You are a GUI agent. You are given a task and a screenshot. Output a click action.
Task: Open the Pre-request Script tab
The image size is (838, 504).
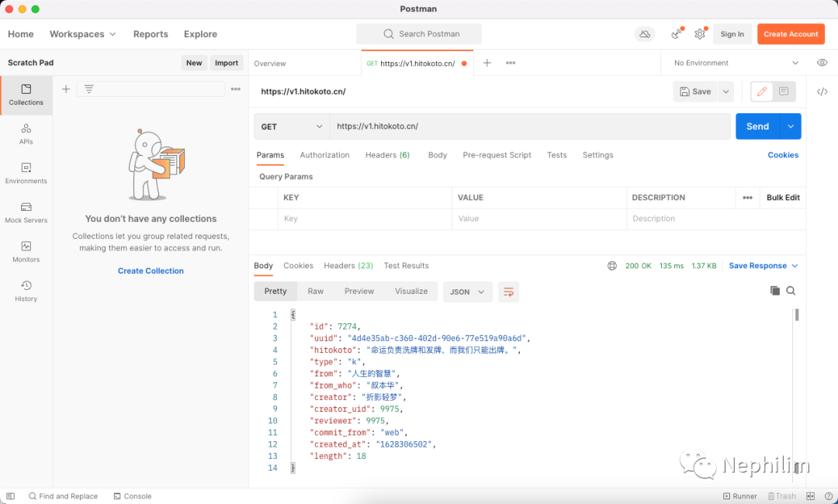(497, 155)
